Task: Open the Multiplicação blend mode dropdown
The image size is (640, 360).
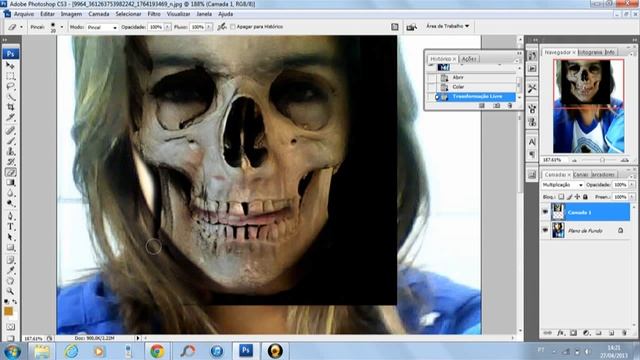Action: [562, 185]
